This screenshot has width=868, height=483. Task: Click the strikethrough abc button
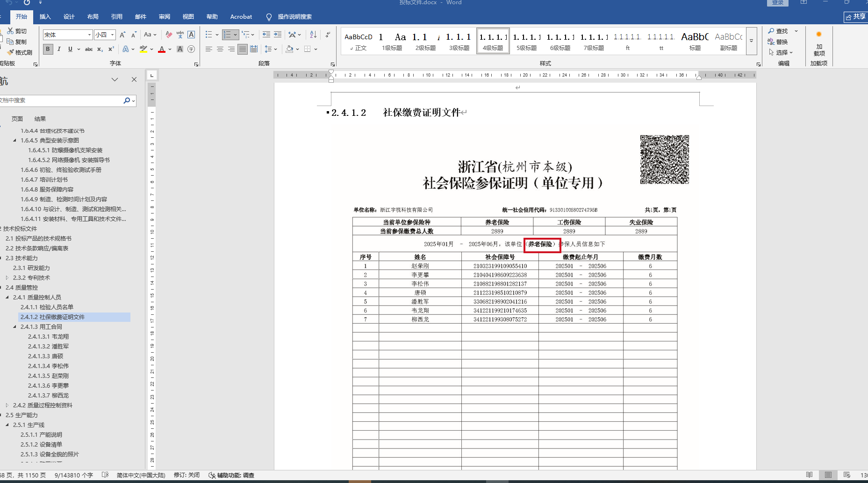point(88,49)
